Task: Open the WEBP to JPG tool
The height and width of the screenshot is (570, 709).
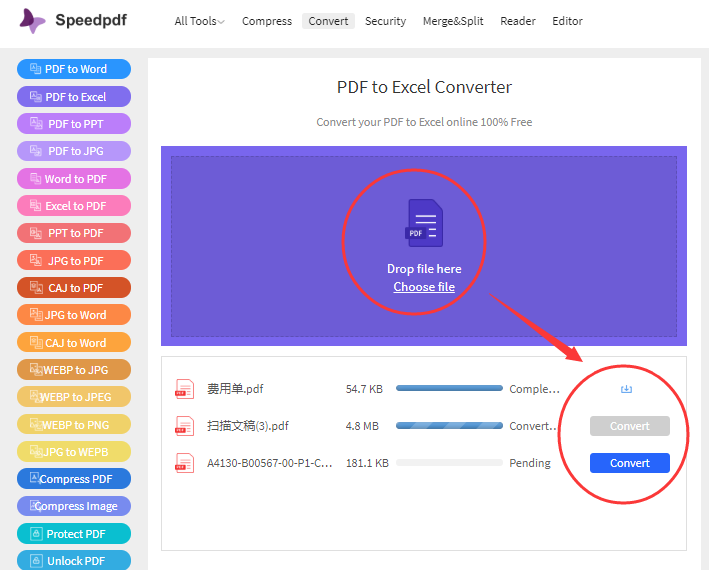Action: tap(74, 370)
